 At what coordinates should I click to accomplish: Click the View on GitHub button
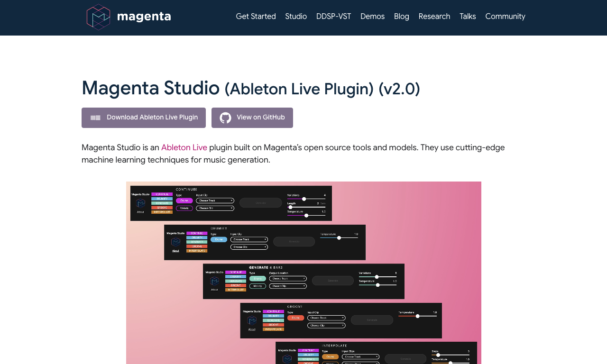pos(252,118)
